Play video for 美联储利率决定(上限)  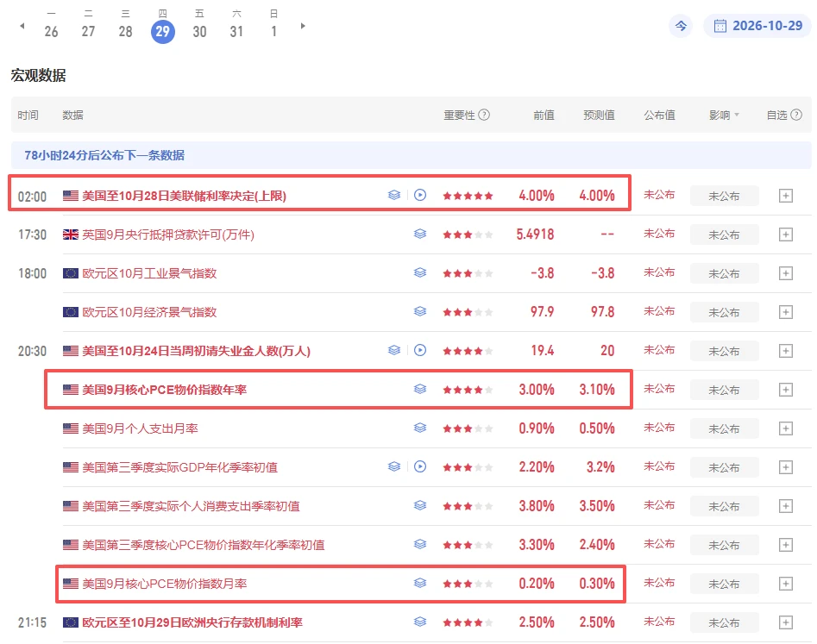[x=420, y=195]
